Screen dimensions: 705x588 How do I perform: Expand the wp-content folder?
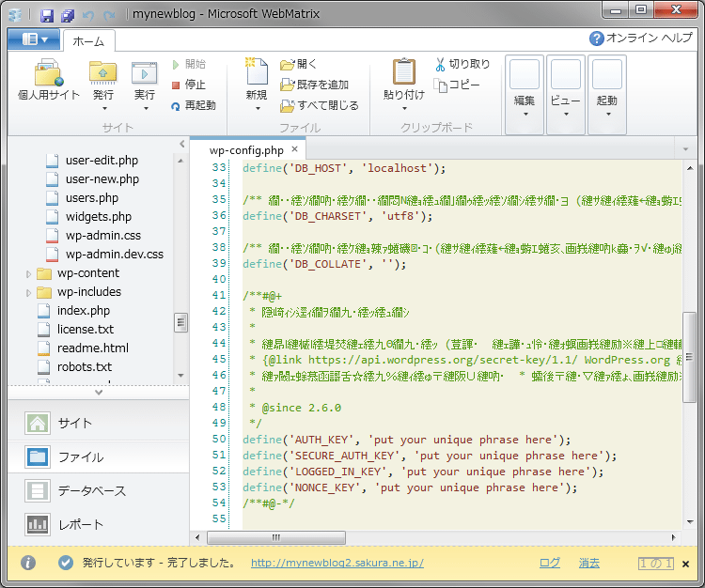tap(28, 273)
